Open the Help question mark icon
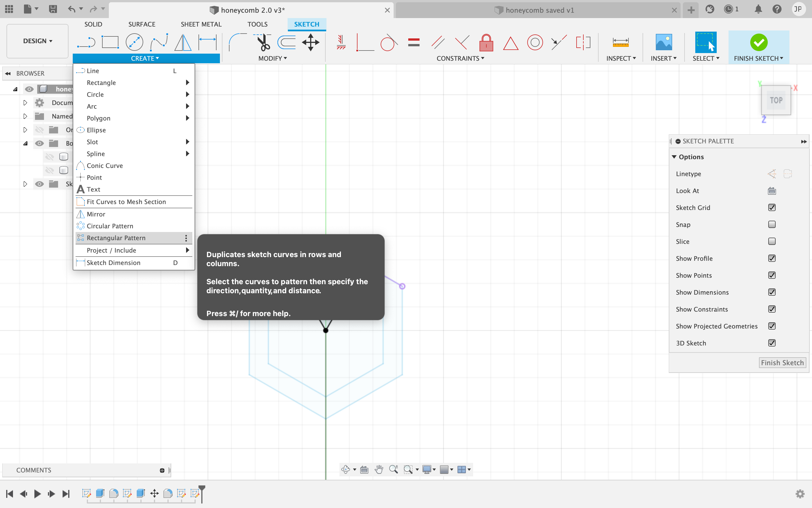The width and height of the screenshot is (812, 508). pyautogui.click(x=777, y=9)
